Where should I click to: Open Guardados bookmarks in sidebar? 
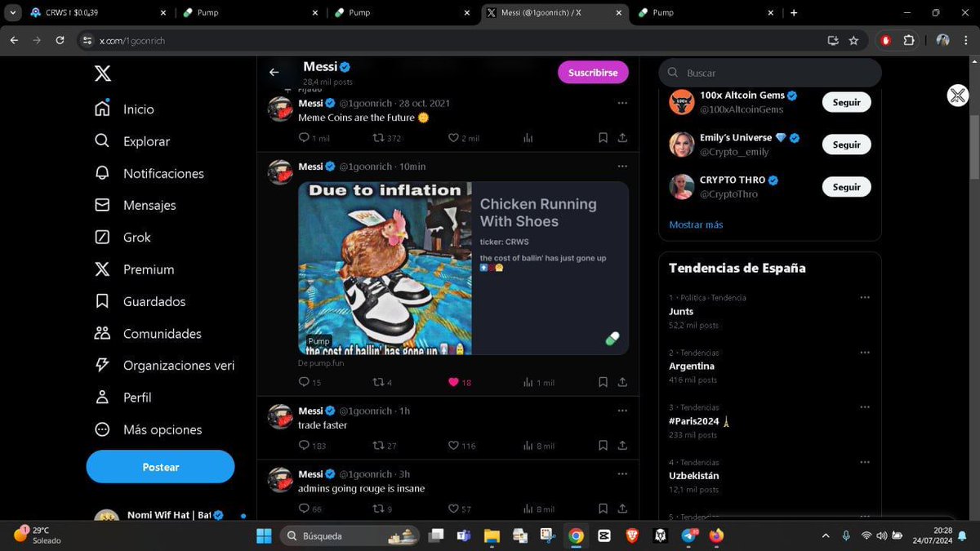click(140, 301)
